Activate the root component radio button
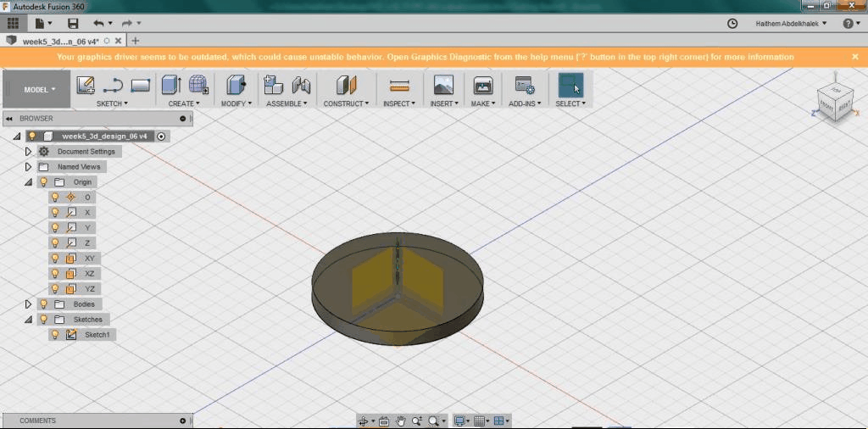The width and height of the screenshot is (868, 429). click(161, 136)
